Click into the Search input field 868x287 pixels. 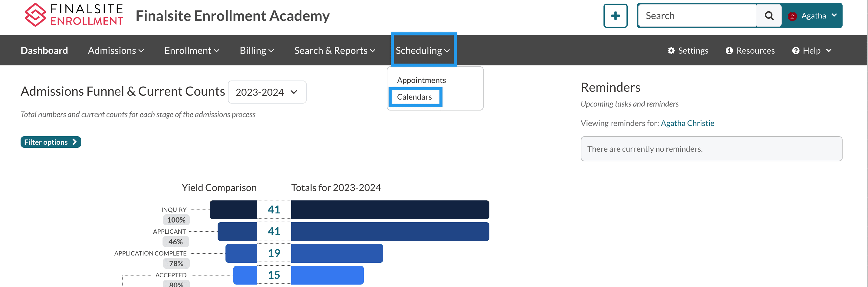(697, 16)
